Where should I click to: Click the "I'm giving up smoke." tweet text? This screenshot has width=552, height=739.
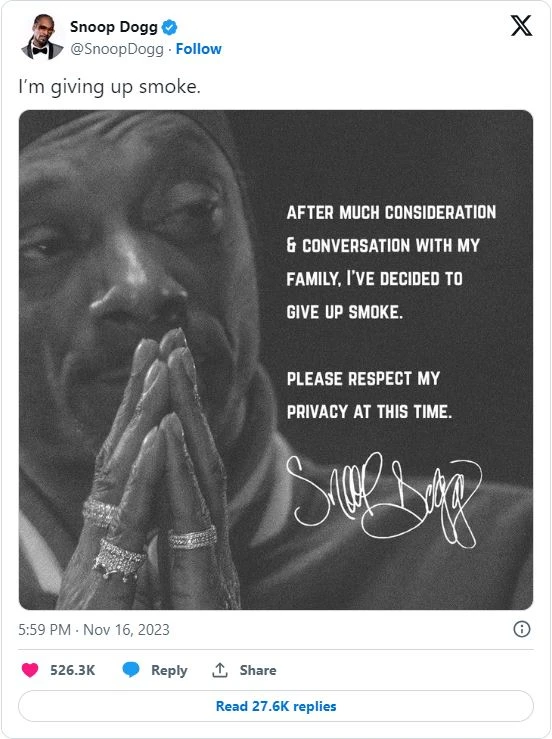[x=109, y=87]
